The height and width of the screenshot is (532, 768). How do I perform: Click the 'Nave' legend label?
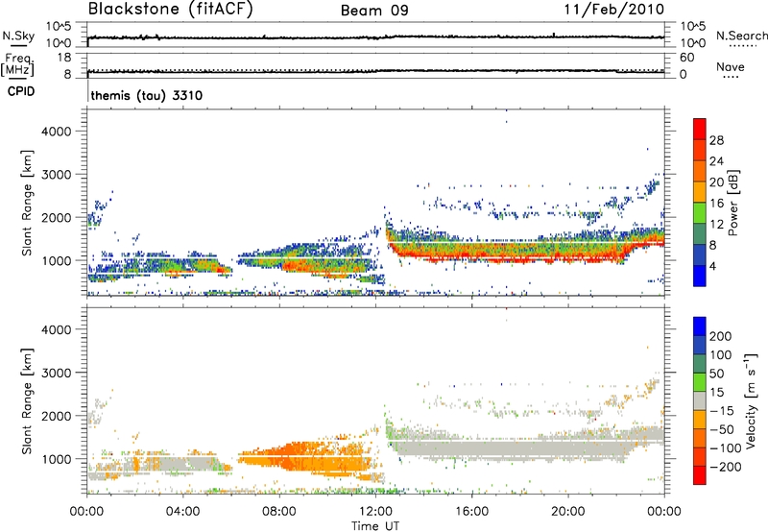tap(731, 67)
